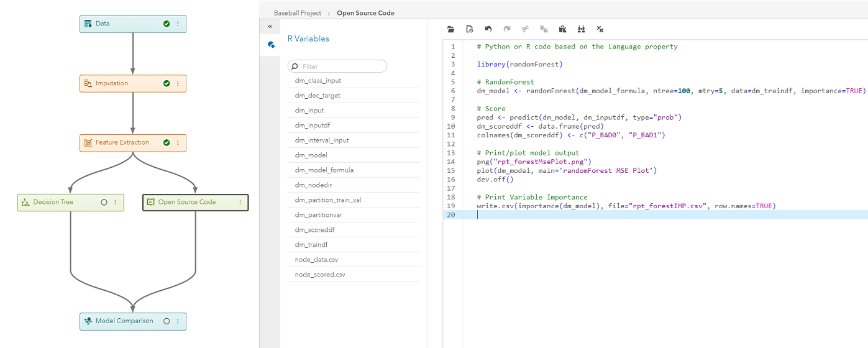Click the Redo arrow icon

[x=507, y=29]
